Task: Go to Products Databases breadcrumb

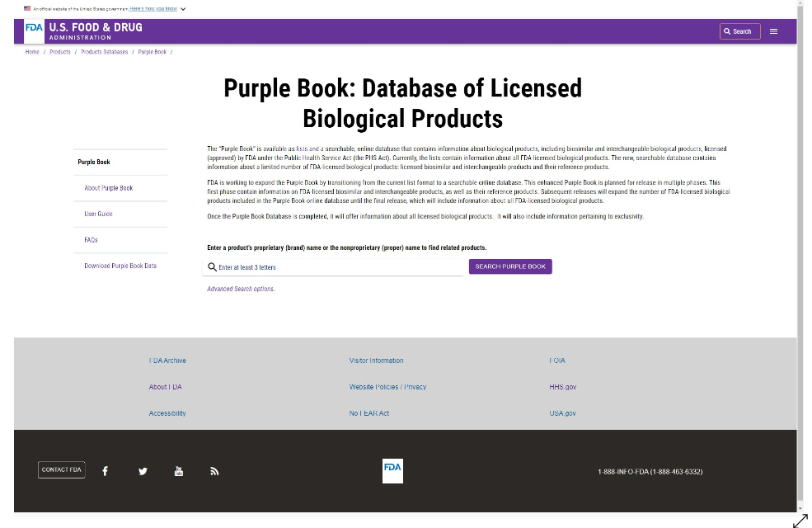Action: pyautogui.click(x=104, y=52)
